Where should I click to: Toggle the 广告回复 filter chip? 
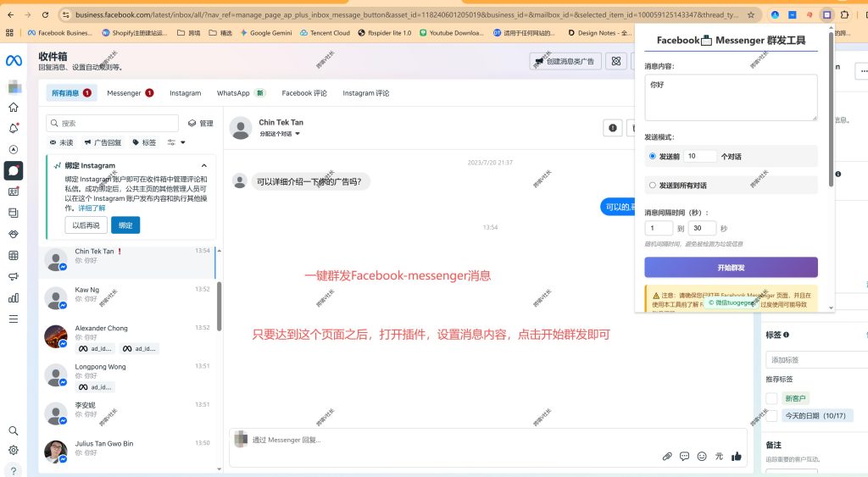coord(103,143)
